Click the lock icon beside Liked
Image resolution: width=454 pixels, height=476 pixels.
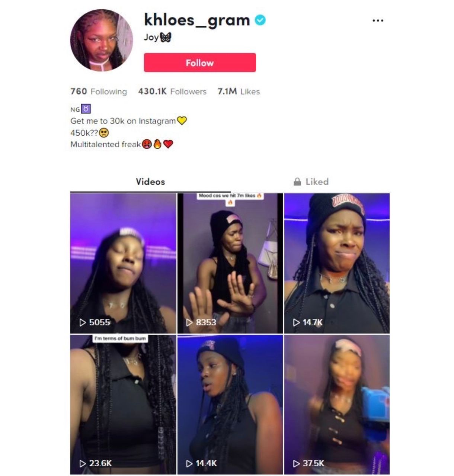pyautogui.click(x=297, y=181)
